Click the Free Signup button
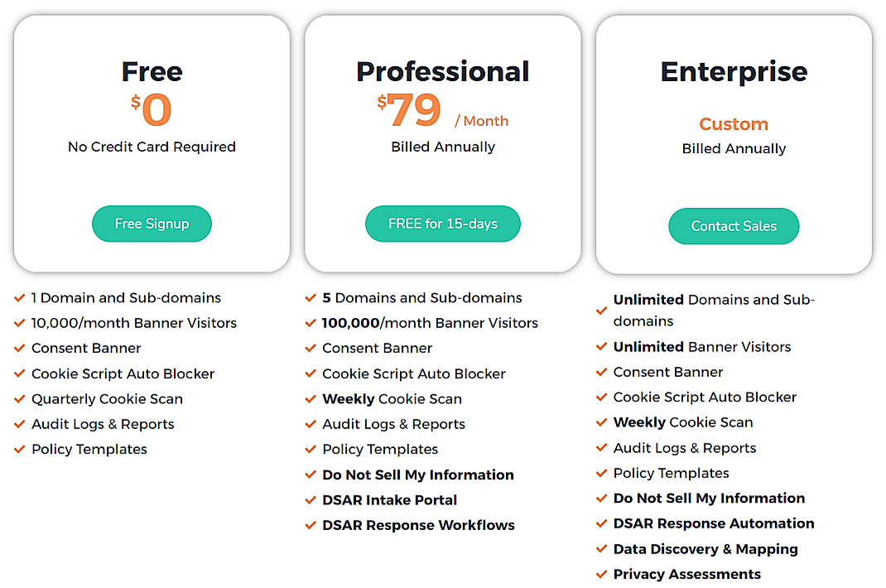This screenshot has height=588, width=886. (152, 224)
